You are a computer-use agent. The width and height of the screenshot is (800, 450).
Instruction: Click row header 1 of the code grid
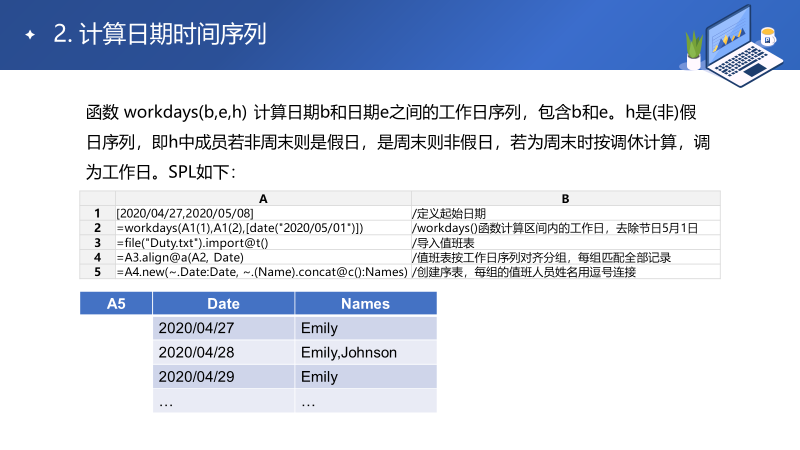(97, 213)
